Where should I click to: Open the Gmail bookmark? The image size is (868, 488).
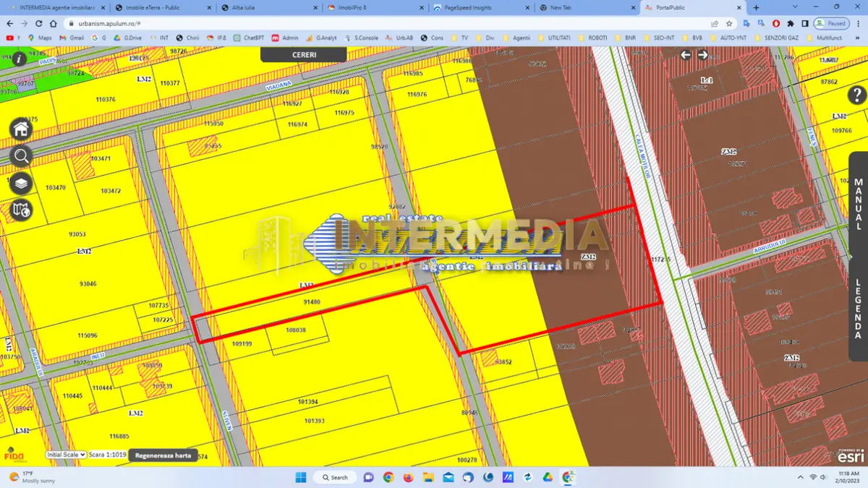[72, 38]
